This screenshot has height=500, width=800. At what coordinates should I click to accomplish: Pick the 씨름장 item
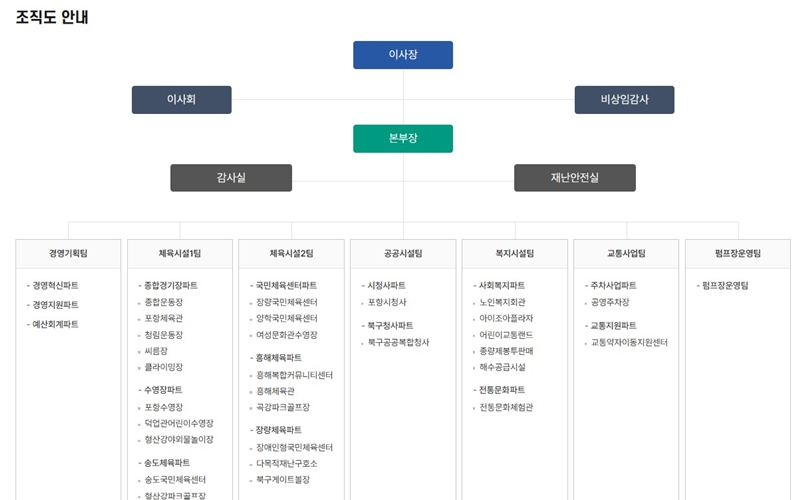coord(156,351)
